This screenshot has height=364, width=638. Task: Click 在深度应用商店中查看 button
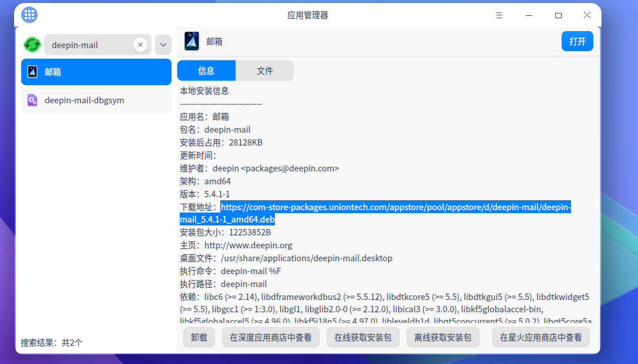click(x=270, y=337)
